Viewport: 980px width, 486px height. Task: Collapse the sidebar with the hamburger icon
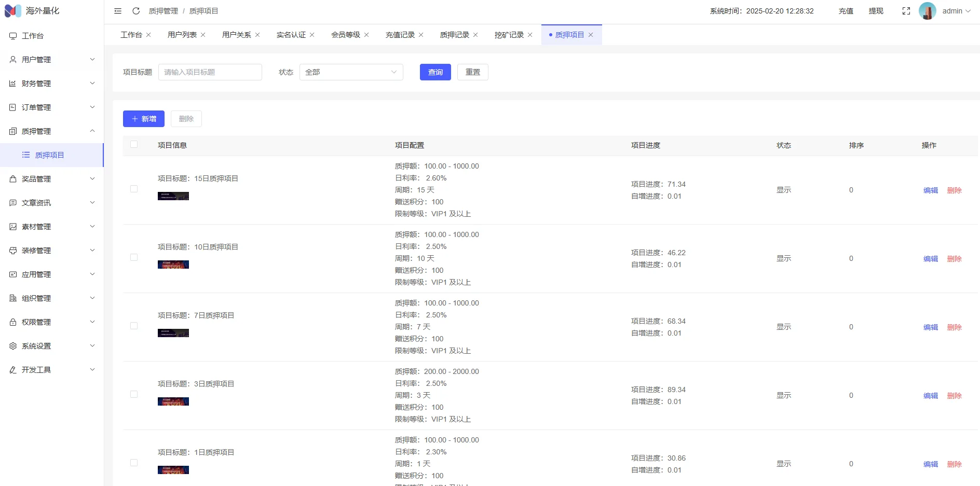coord(118,11)
